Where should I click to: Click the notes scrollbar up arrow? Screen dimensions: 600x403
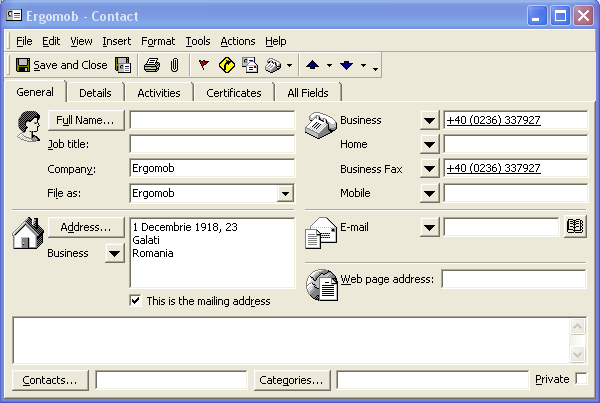[x=577, y=327]
